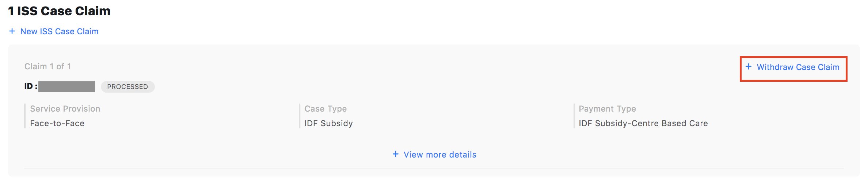Click the vertical bar left of Payment Type
Viewport: 868px width, 186px height.
(574, 116)
